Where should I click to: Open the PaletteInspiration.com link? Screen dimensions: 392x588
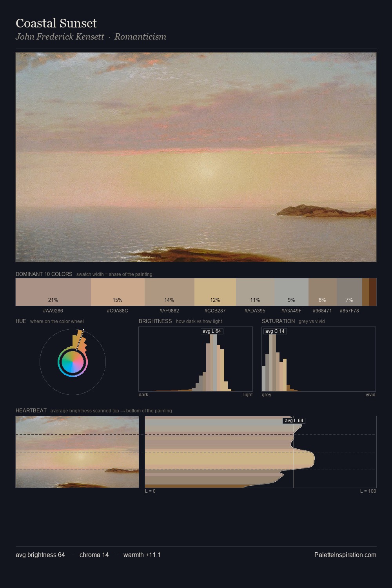345,555
